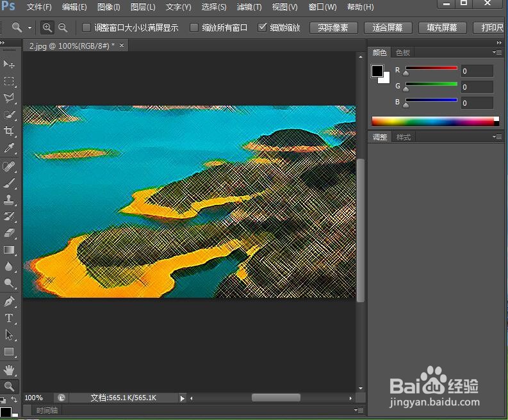Viewport: 508px width, 420px height.
Task: Switch to the 色板 tab
Action: point(403,52)
